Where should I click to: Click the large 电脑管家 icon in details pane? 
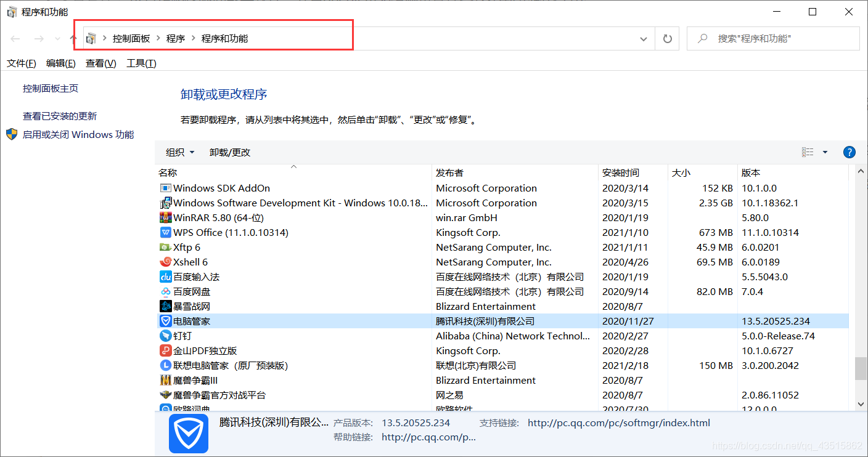(189, 434)
